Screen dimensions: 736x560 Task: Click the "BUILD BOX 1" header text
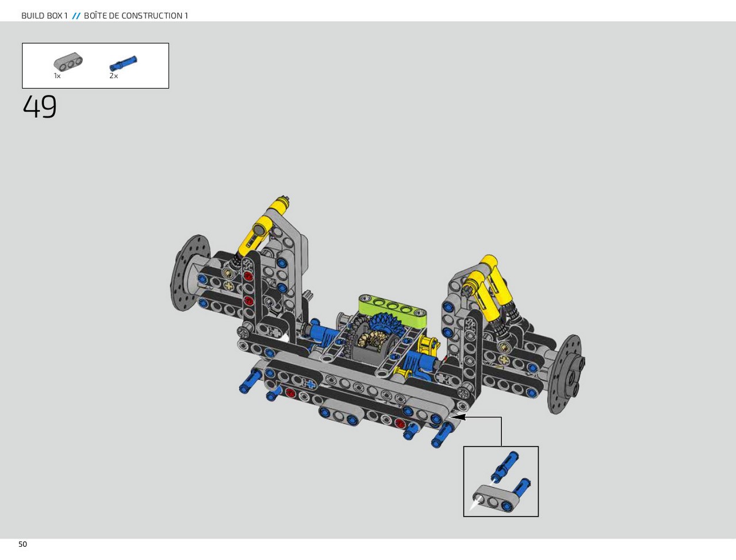click(x=44, y=16)
